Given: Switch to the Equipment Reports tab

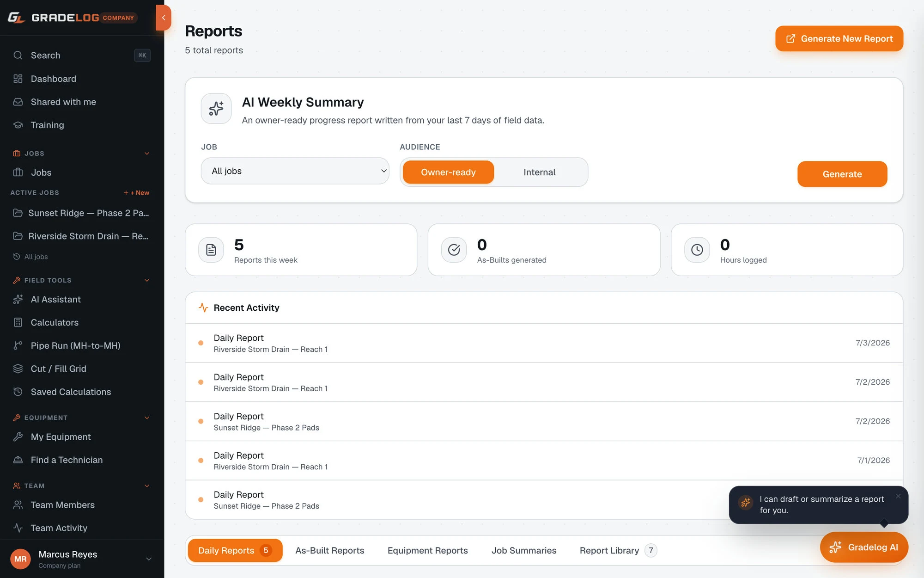Looking at the screenshot, I should (x=428, y=551).
